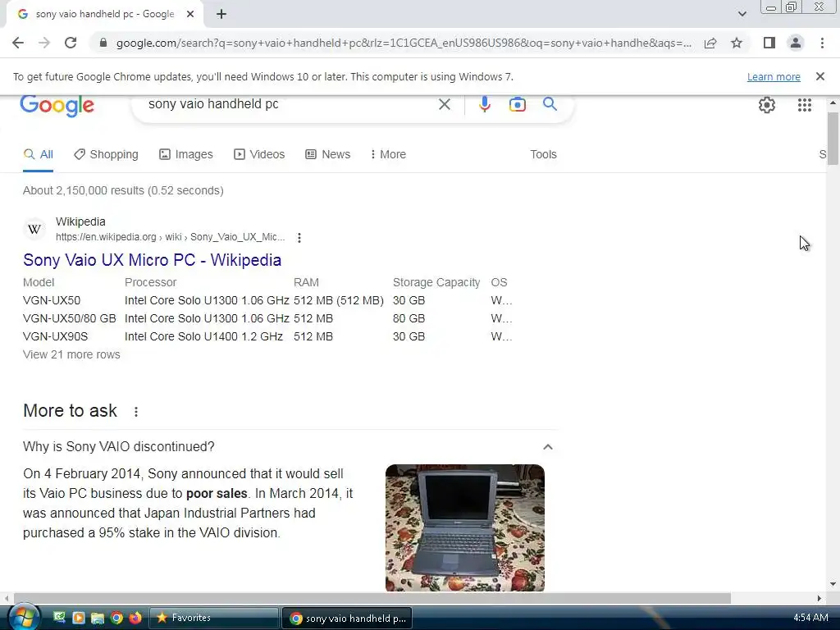This screenshot has width=840, height=630.
Task: Search by image with the camera icon
Action: point(518,104)
